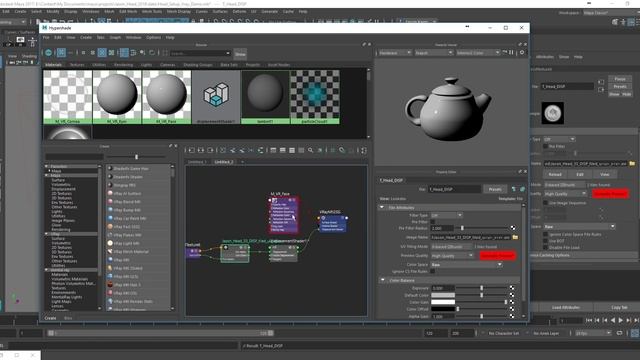Viewport: 640px width, 360px height.
Task: Click the play forward button in Maya timeline
Action: [621, 320]
